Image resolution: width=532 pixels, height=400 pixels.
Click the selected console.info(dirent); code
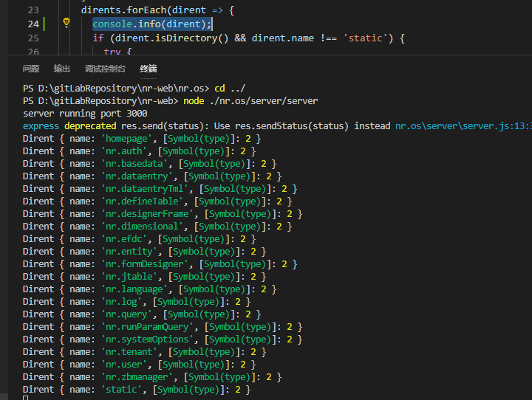152,24
